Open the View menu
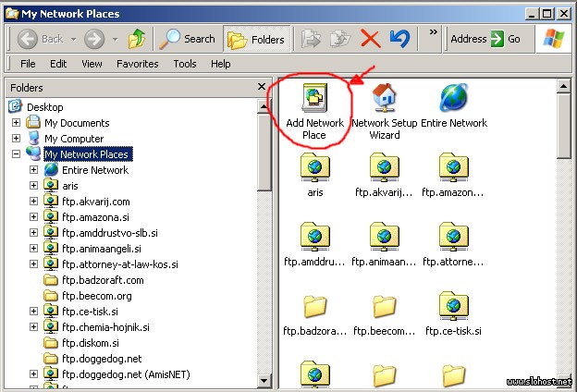 [x=92, y=64]
